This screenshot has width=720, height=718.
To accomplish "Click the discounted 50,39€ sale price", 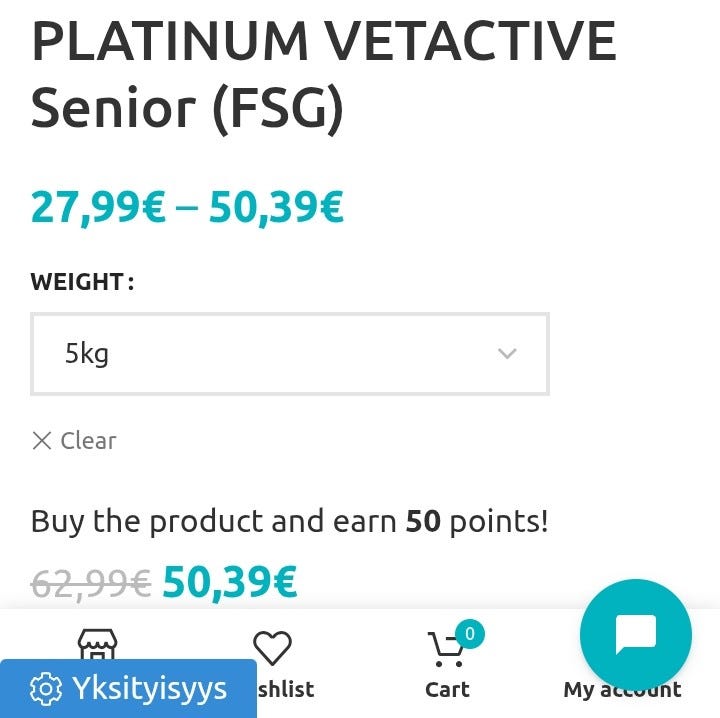I will pos(230,582).
